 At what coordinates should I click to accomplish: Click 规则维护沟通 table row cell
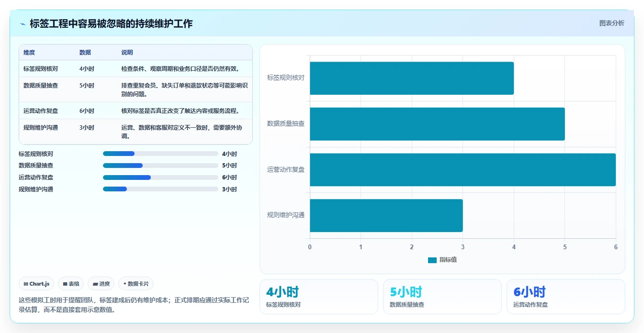[x=41, y=128]
